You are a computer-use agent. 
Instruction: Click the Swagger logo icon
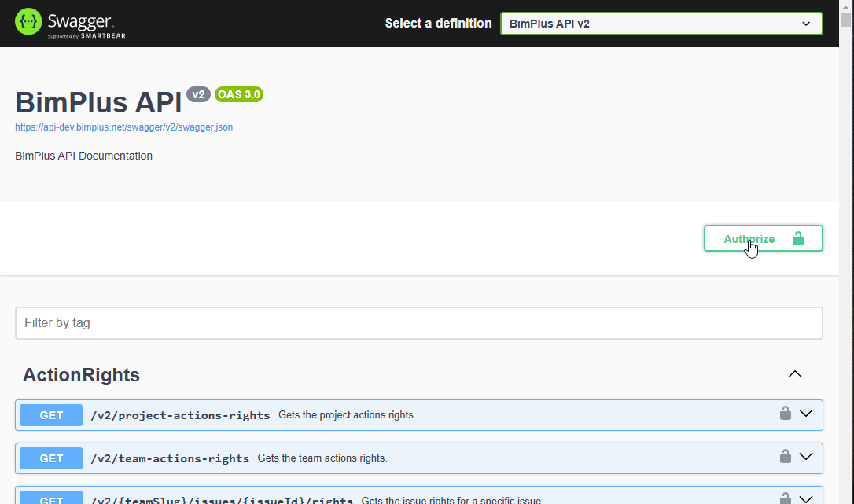click(x=28, y=22)
